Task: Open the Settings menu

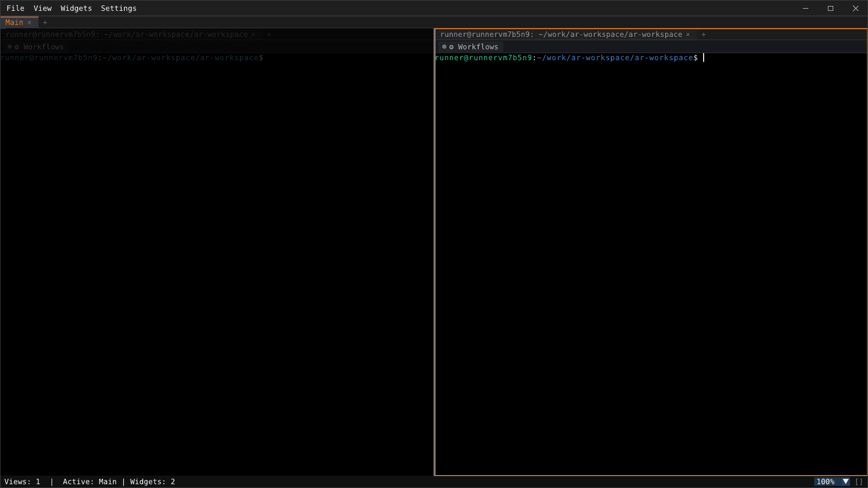Action: (x=118, y=8)
